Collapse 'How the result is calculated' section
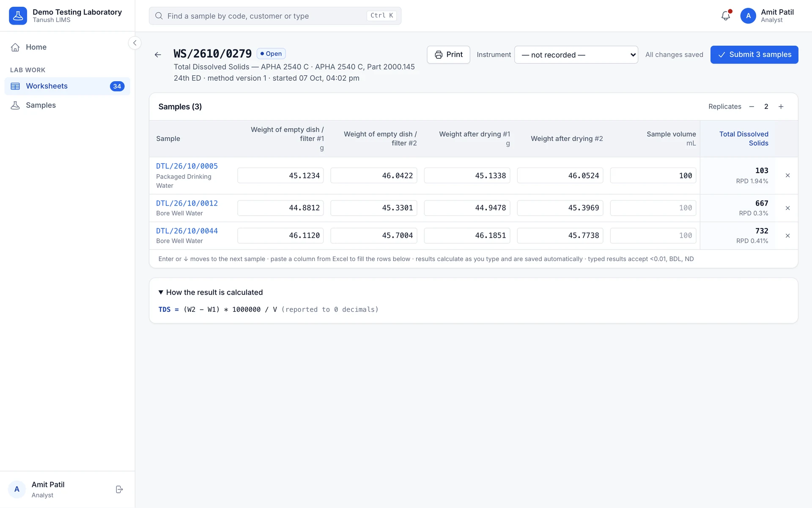 (x=211, y=292)
